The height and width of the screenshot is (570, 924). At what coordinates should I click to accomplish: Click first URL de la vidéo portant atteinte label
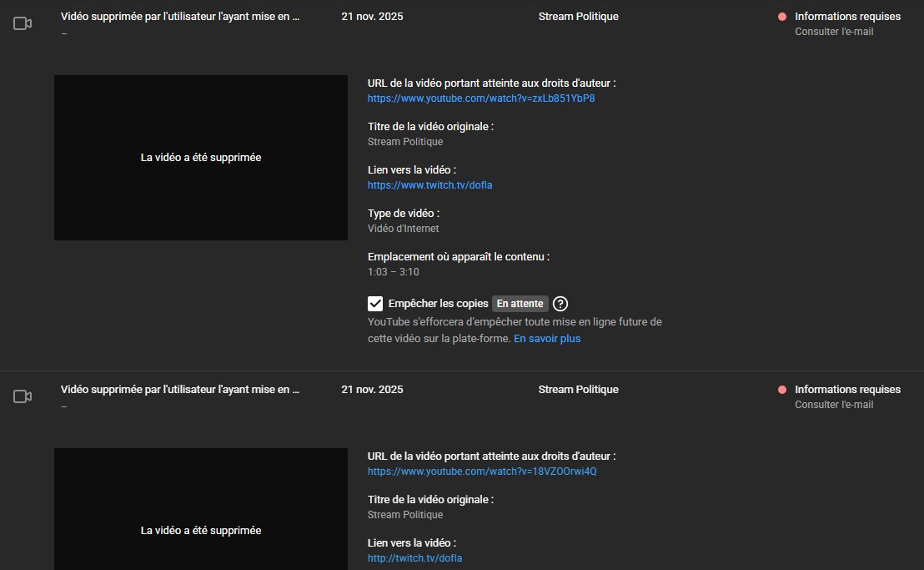tap(491, 83)
